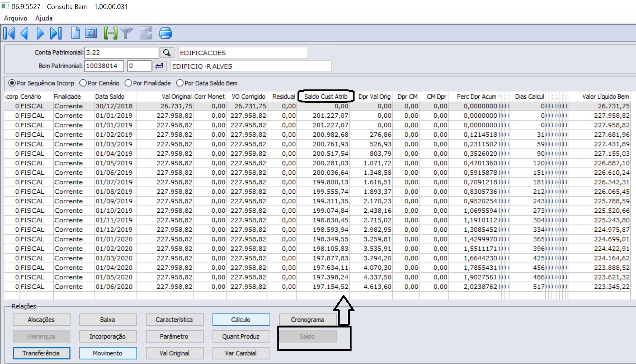Click Quant Produz button
This screenshot has height=364, width=636.
click(x=241, y=336)
